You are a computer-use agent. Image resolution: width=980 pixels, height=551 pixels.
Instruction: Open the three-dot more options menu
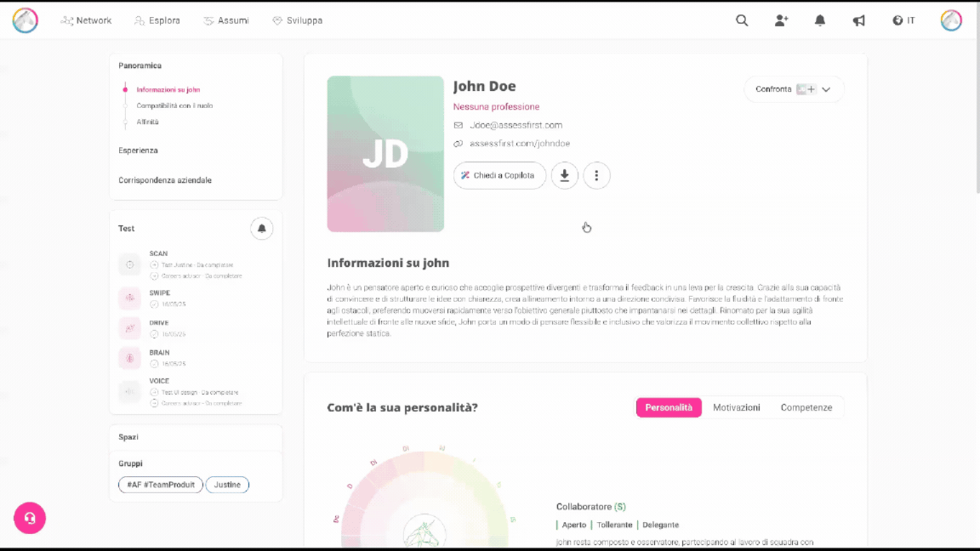point(596,175)
